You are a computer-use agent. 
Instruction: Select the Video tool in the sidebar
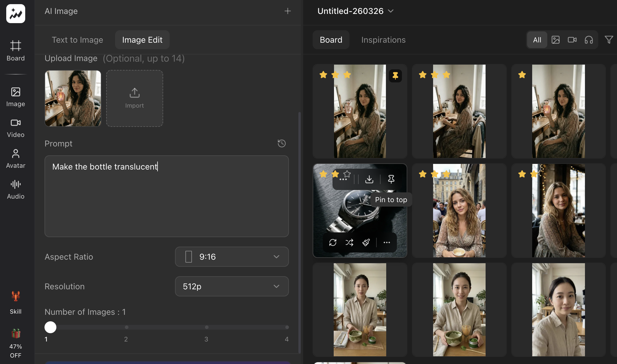pos(15,127)
